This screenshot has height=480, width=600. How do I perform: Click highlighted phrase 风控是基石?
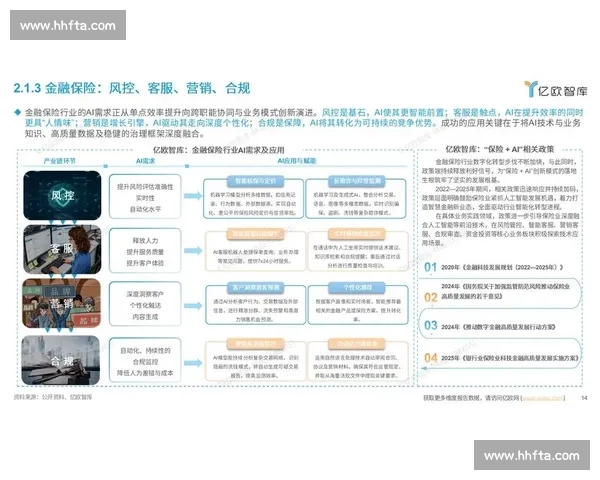tap(345, 113)
